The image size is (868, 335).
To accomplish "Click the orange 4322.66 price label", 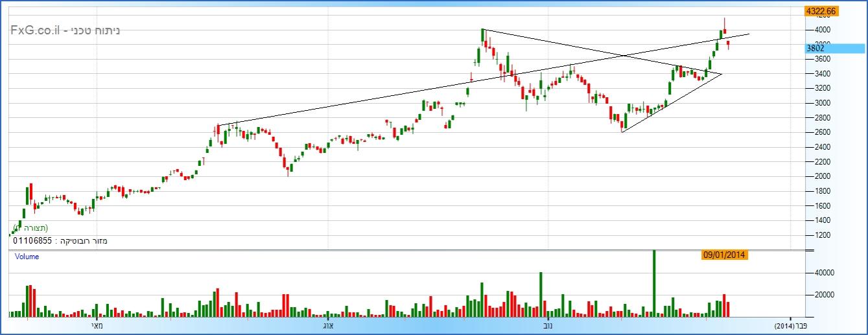I will tap(820, 11).
